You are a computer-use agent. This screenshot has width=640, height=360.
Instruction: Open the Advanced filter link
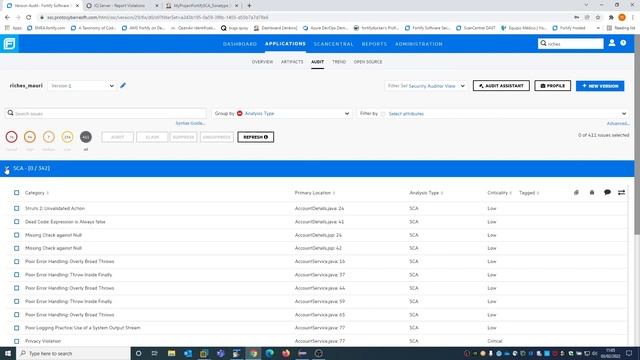coord(618,124)
